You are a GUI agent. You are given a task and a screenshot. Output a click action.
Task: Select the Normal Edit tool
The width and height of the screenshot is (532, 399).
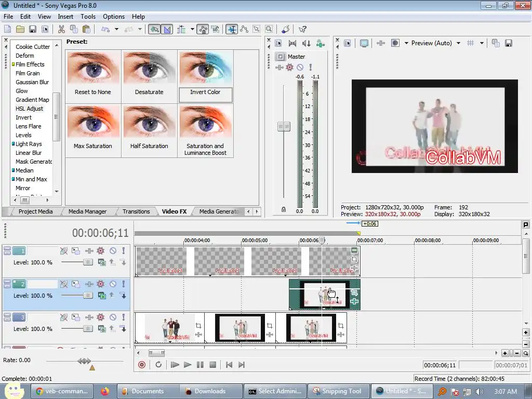click(x=232, y=29)
